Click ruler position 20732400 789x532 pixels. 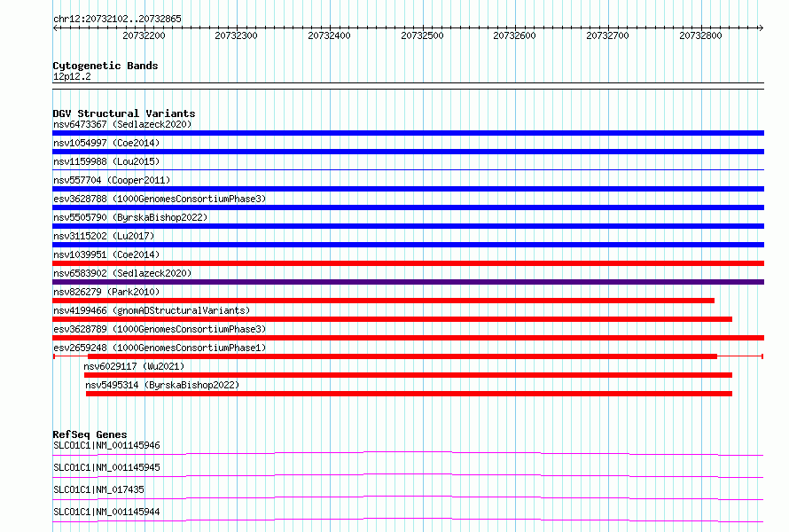pos(329,35)
